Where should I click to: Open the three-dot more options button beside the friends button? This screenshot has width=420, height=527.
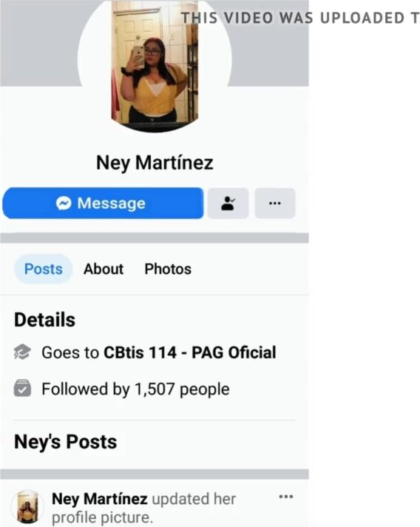point(275,203)
